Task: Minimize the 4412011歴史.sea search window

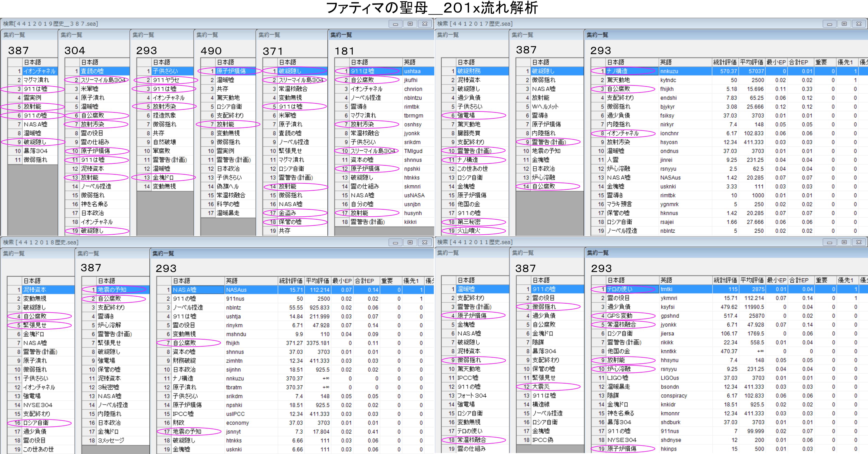Action: click(x=829, y=243)
